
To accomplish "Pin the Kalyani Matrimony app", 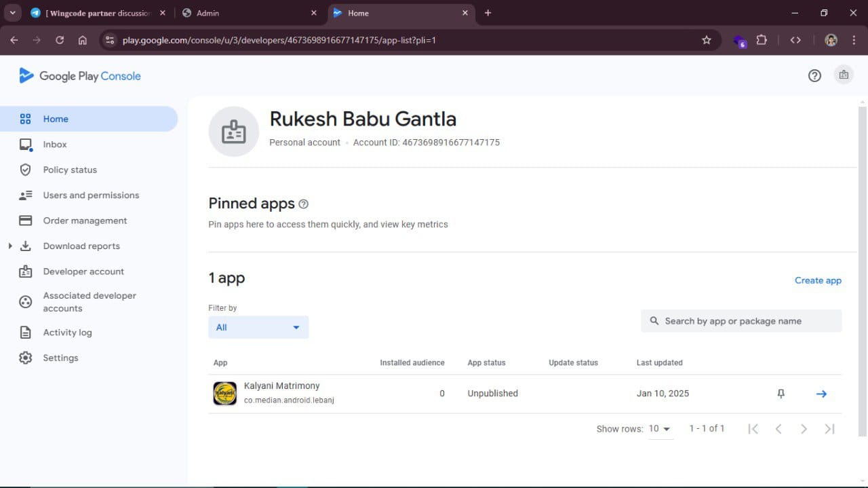I will tap(781, 394).
